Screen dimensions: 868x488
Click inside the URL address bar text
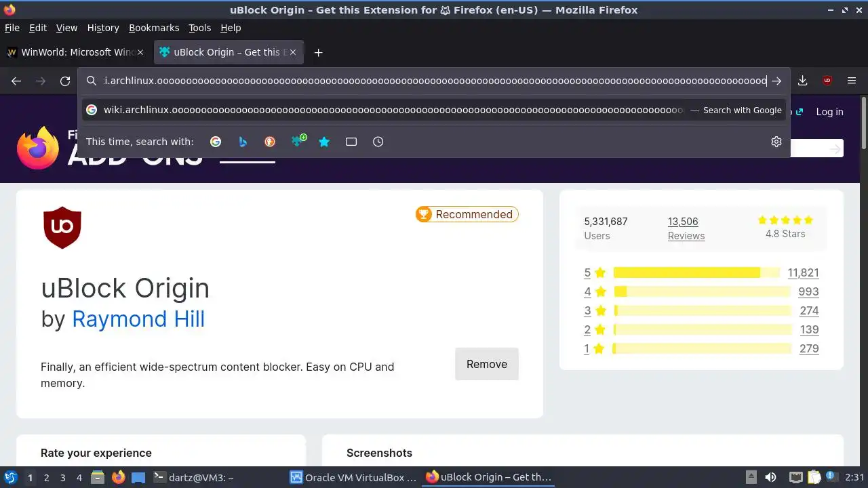(x=434, y=81)
